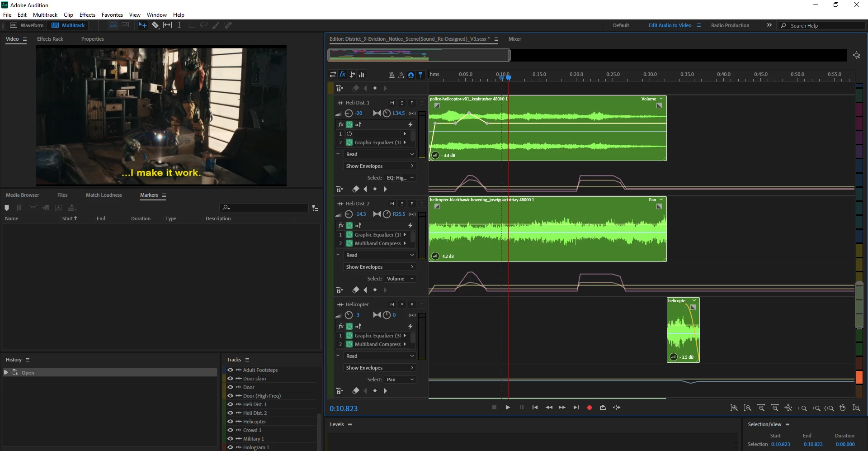Select the Time Selection tool
The image size is (868, 451).
point(179,25)
